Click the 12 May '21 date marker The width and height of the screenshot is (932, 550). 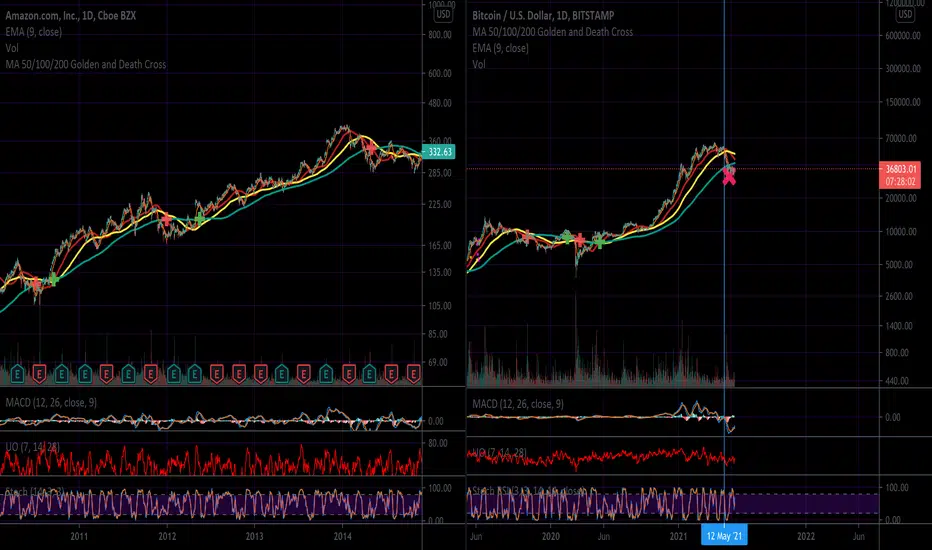(x=724, y=536)
